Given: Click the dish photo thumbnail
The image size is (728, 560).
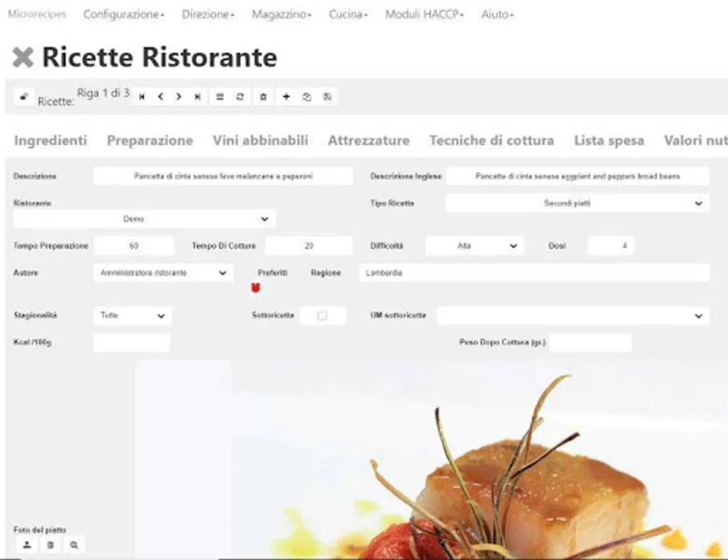Looking at the screenshot, I should tap(432, 460).
